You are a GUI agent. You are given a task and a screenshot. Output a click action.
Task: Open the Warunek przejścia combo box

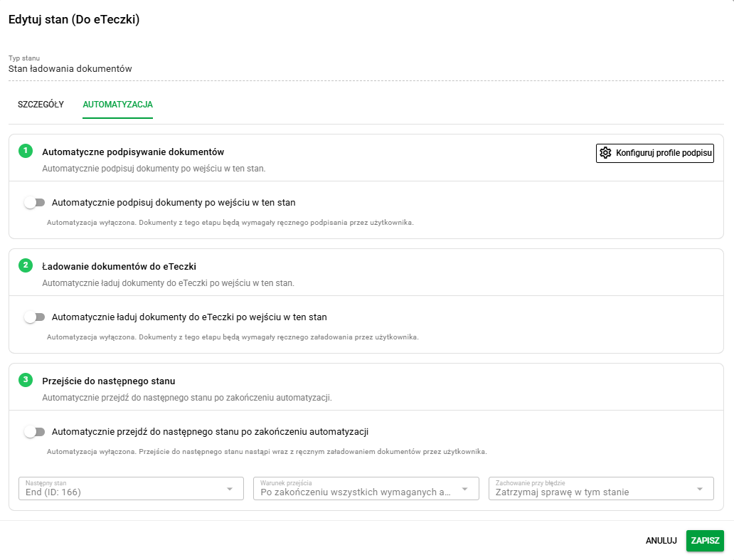(x=366, y=488)
